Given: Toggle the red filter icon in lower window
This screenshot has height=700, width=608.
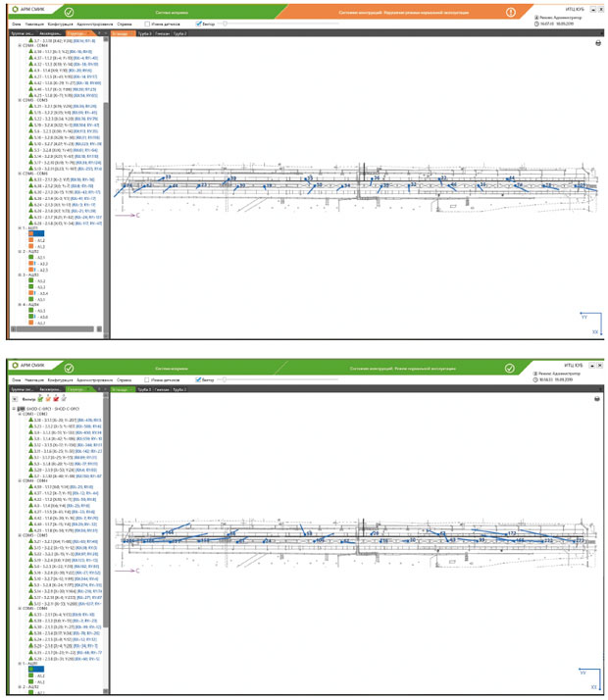Looking at the screenshot, I should pos(56,398).
